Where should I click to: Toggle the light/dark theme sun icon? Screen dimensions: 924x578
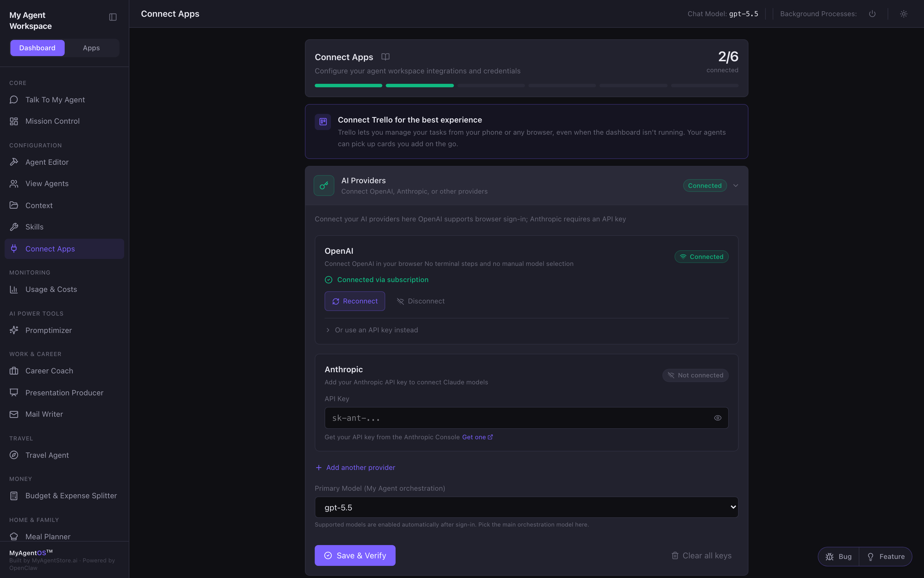pos(904,14)
